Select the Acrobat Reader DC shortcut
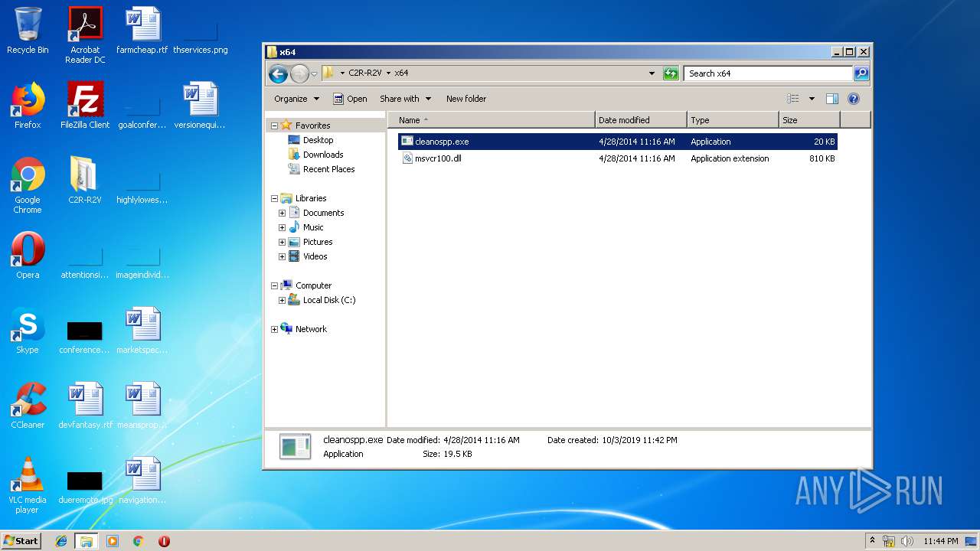 pos(85,35)
